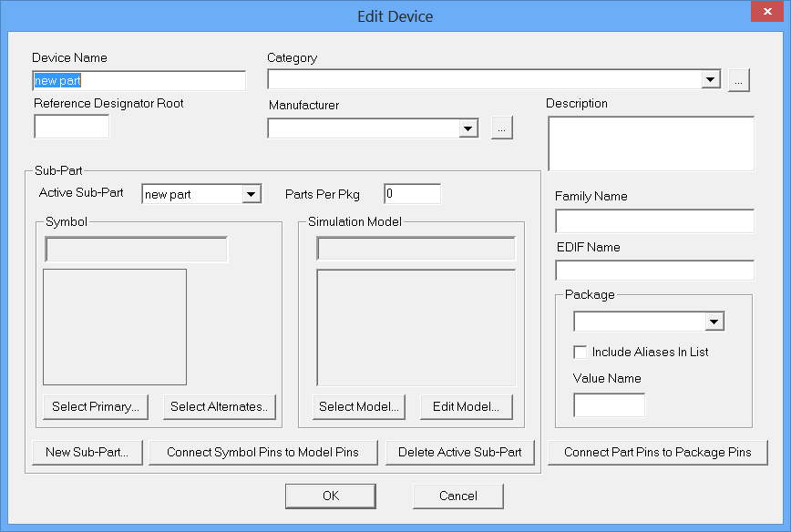Expand the Category dropdown
The image size is (791, 532).
click(711, 81)
